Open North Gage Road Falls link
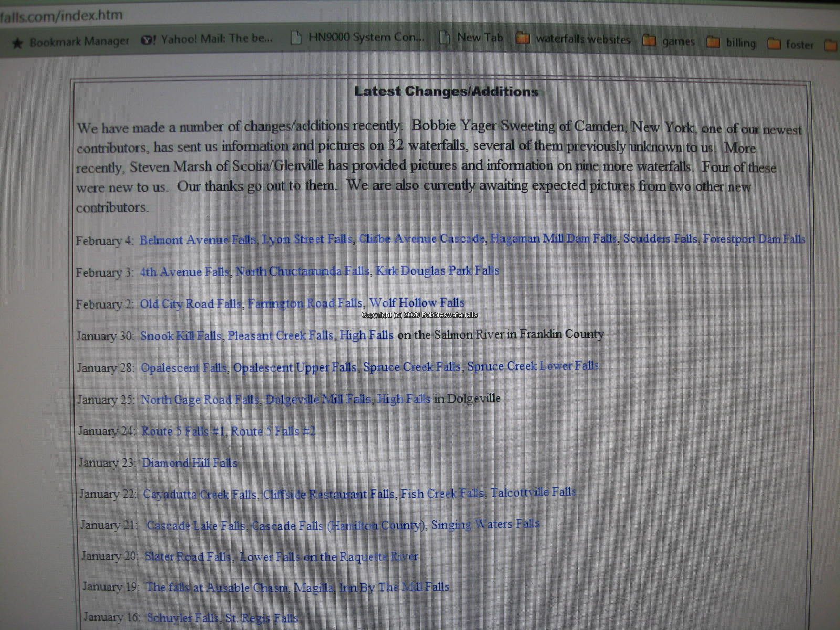 [x=200, y=400]
